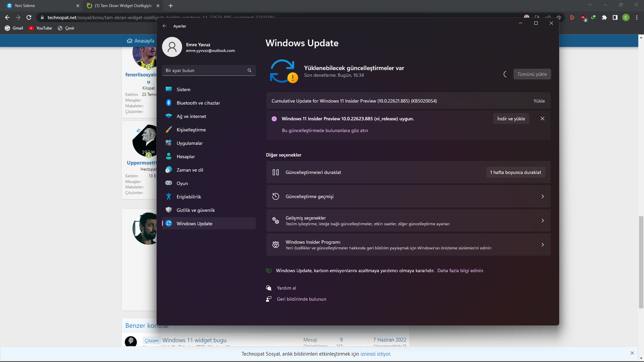
Task: Click the Bluetooth ve cihazlar icon
Action: (169, 103)
